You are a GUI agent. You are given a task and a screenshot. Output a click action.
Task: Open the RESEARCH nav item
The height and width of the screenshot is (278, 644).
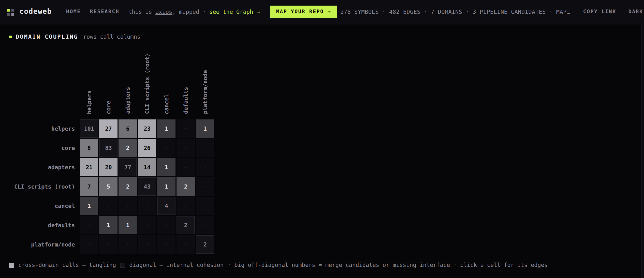coord(104,12)
